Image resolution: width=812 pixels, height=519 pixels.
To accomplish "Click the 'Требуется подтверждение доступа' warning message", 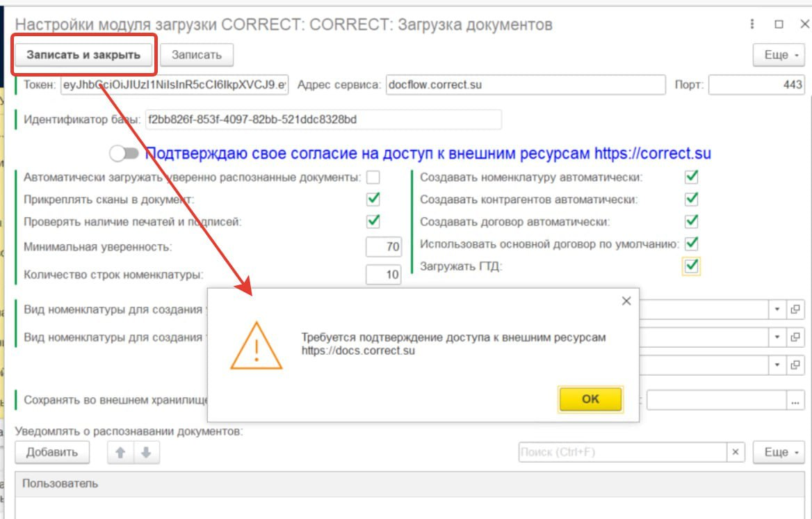I will point(454,344).
